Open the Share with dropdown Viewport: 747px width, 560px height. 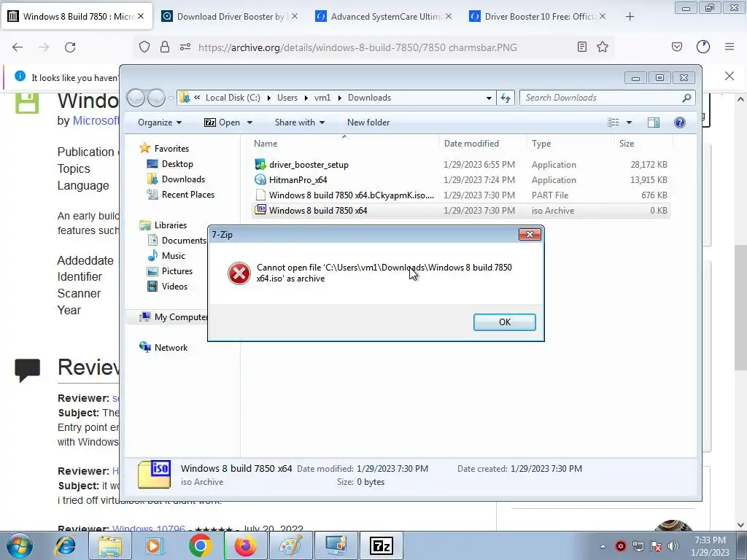coord(300,122)
